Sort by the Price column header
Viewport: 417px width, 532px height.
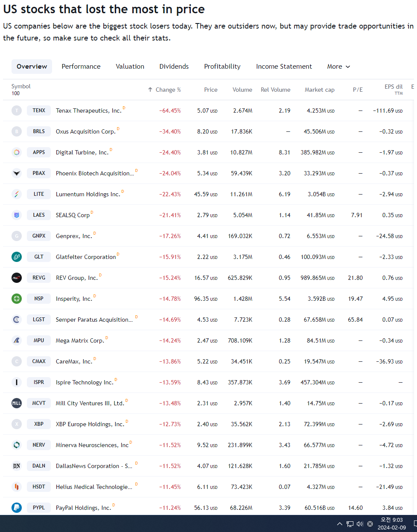click(x=211, y=90)
